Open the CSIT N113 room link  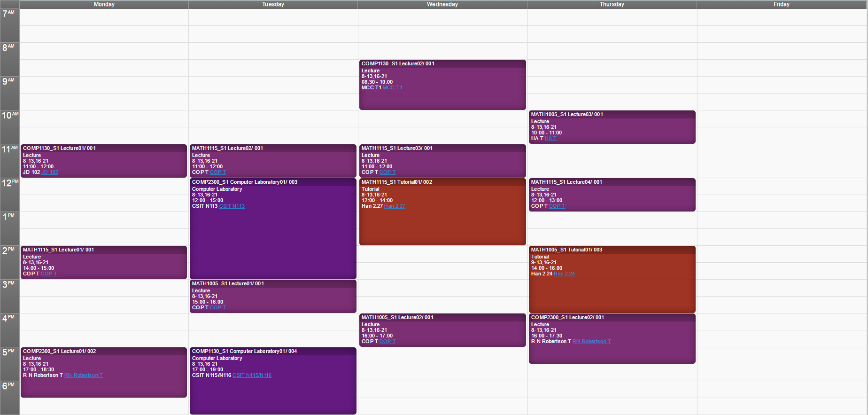(232, 206)
